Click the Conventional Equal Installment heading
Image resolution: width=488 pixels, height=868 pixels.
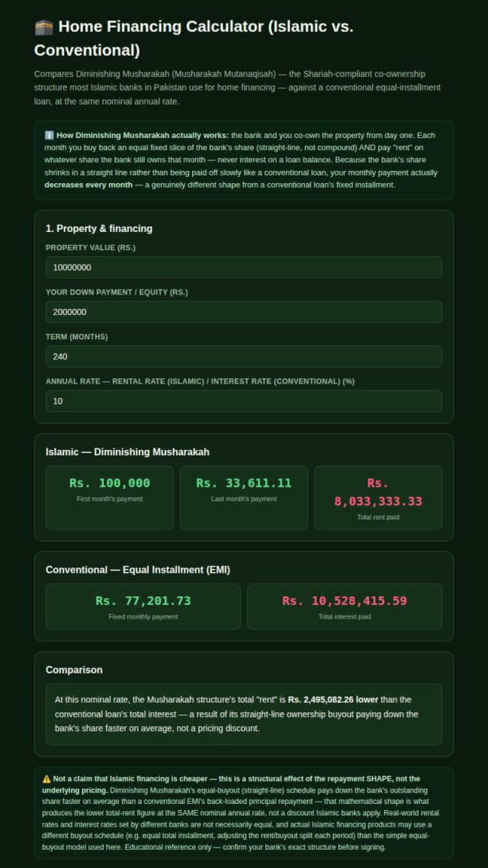click(x=138, y=570)
